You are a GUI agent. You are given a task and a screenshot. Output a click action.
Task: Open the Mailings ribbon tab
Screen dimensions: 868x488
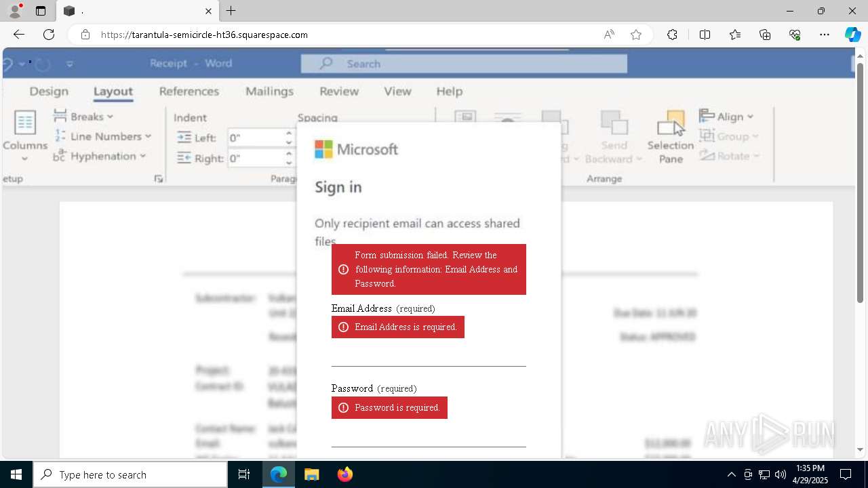269,91
